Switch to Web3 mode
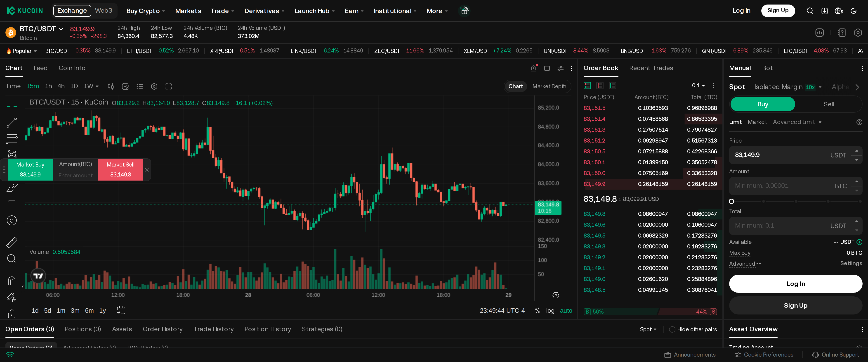This screenshot has width=868, height=362. click(x=104, y=10)
